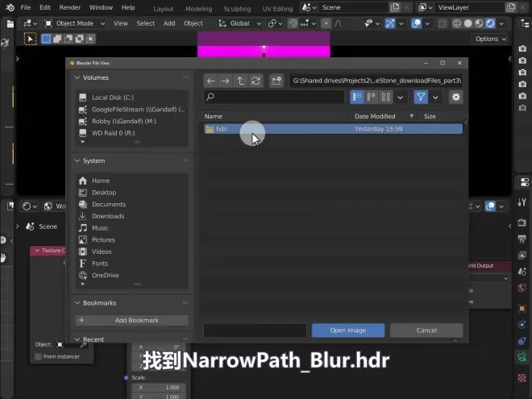Go back in file browser history
Screen dimensions: 532x399
click(210, 81)
